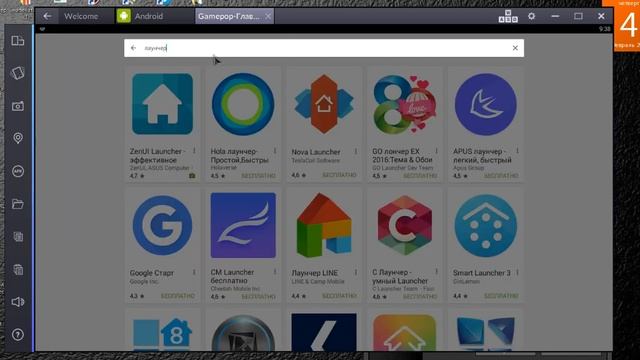
Task: Click БЕСПЛАТНО on Hola launcher card
Action: point(258,176)
